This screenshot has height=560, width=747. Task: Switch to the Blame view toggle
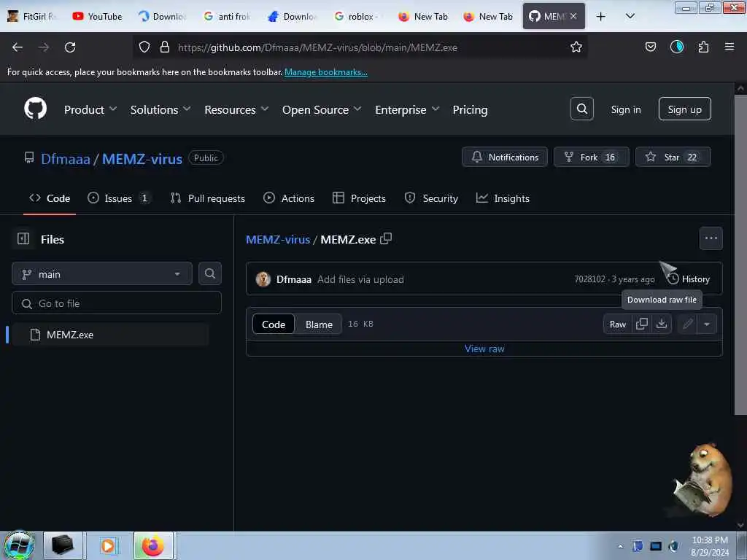(x=319, y=324)
